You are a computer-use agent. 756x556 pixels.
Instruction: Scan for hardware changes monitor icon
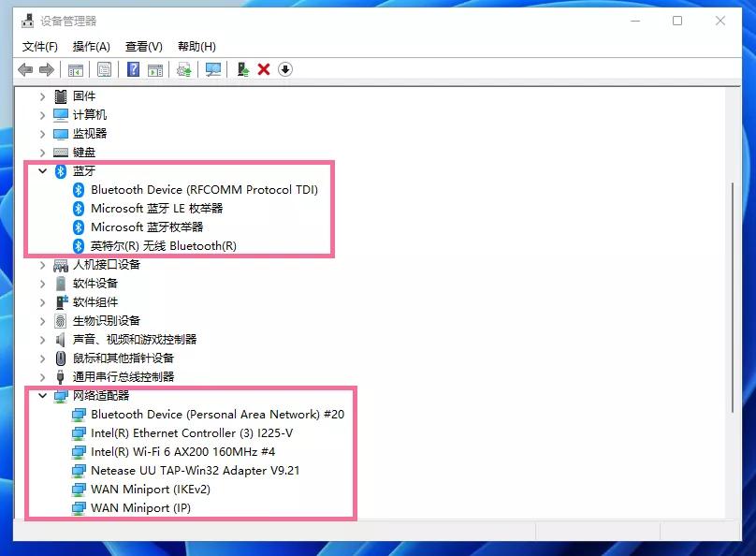tap(213, 70)
